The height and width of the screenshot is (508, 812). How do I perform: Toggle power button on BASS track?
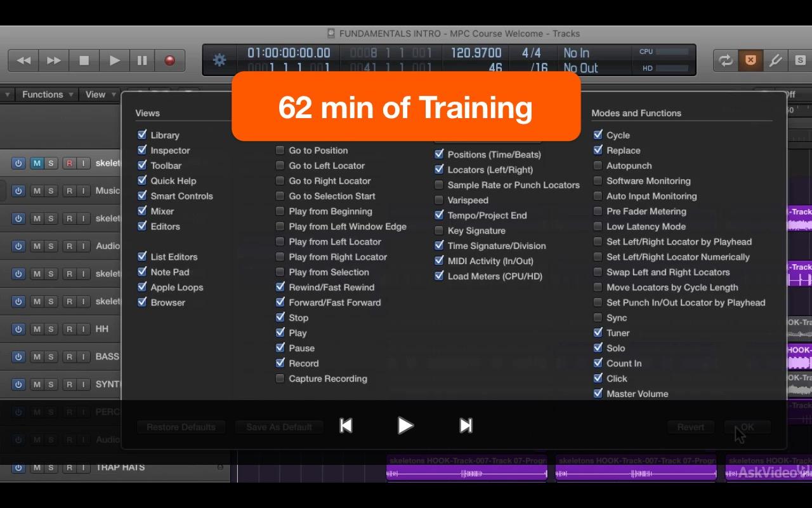(18, 357)
